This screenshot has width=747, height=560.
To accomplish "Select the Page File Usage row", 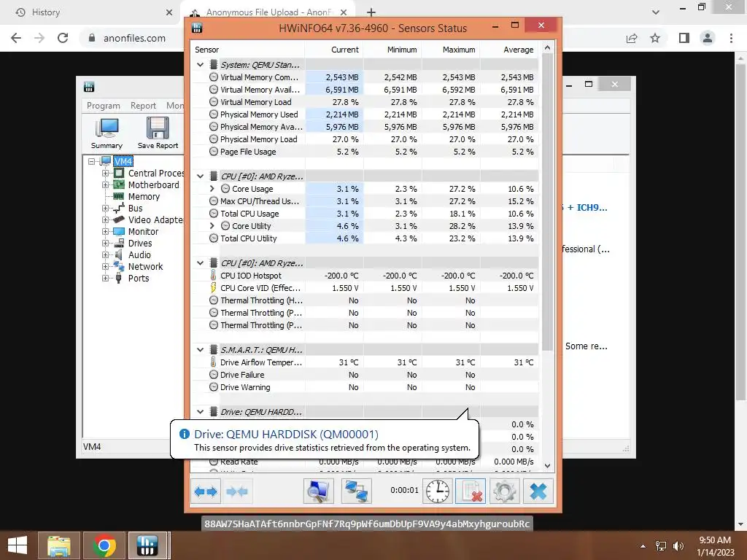I will tap(365, 152).
